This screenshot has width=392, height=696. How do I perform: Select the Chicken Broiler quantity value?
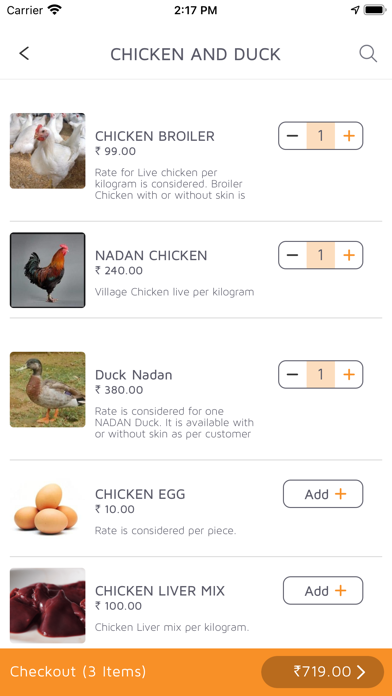point(321,136)
